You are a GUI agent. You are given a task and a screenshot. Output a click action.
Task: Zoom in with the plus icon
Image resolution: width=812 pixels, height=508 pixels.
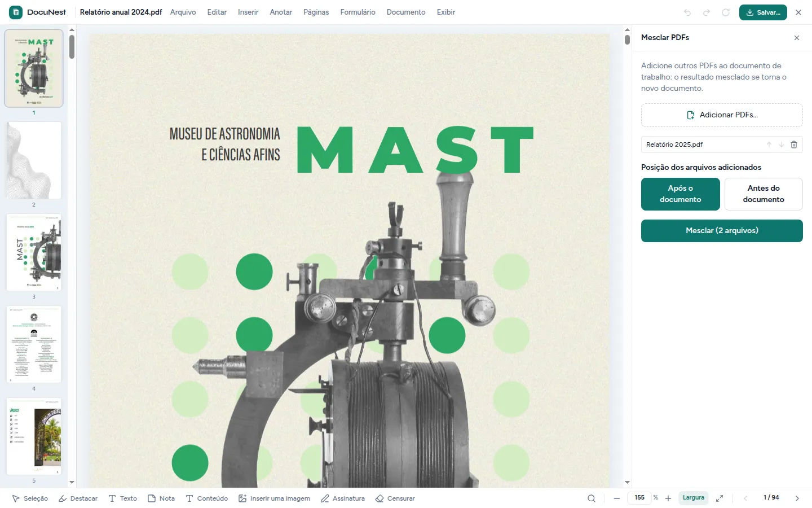point(668,498)
